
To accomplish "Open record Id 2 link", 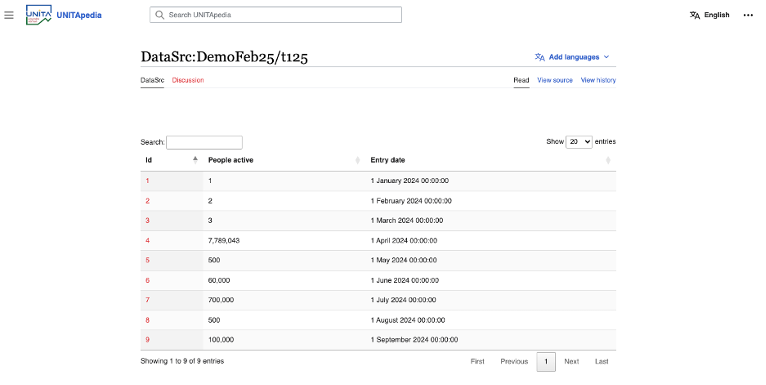I will point(148,201).
